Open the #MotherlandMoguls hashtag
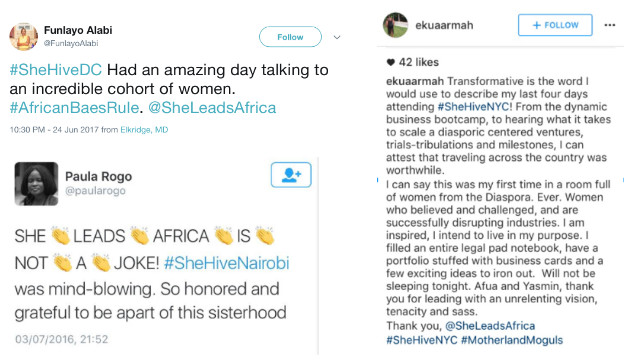Screen dimensions: 638x360 pos(512,340)
